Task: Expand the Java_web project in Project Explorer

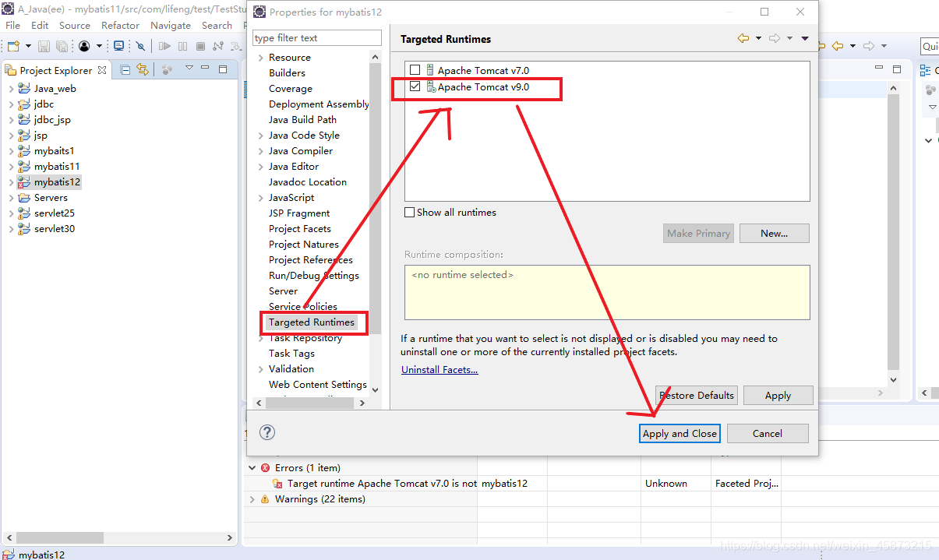Action: (x=10, y=89)
